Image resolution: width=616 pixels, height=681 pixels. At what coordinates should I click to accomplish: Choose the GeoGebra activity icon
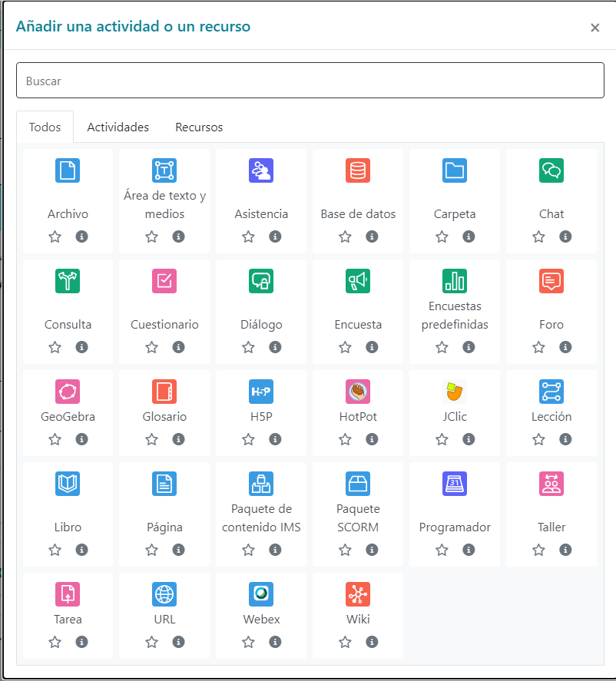68,392
